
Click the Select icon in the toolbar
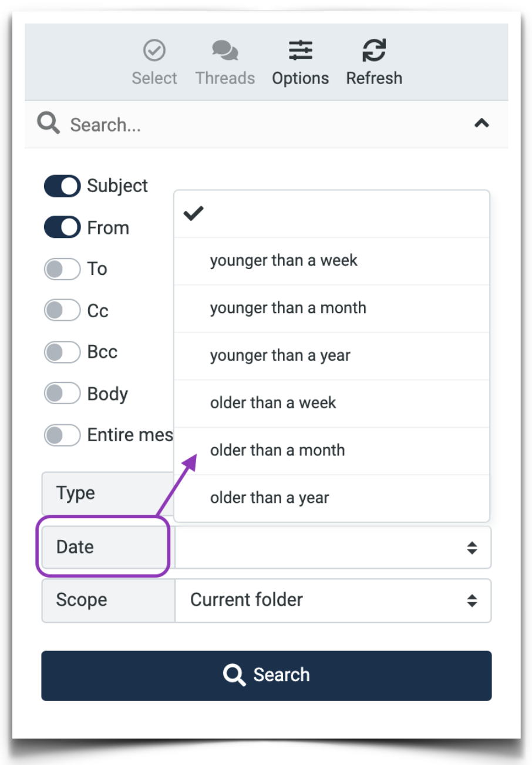[x=154, y=50]
